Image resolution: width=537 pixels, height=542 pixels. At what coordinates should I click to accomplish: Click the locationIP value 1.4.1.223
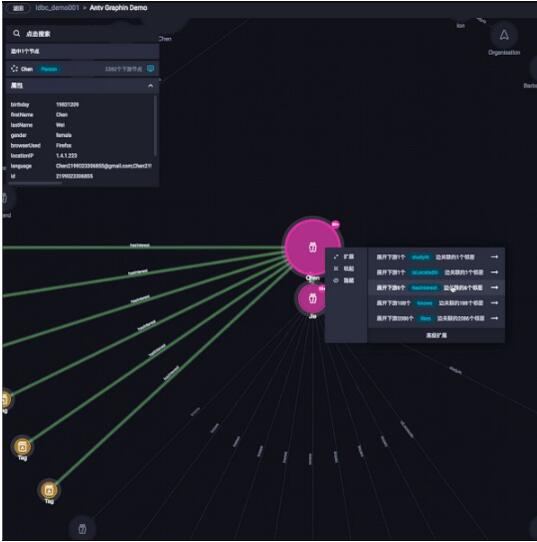(x=66, y=156)
